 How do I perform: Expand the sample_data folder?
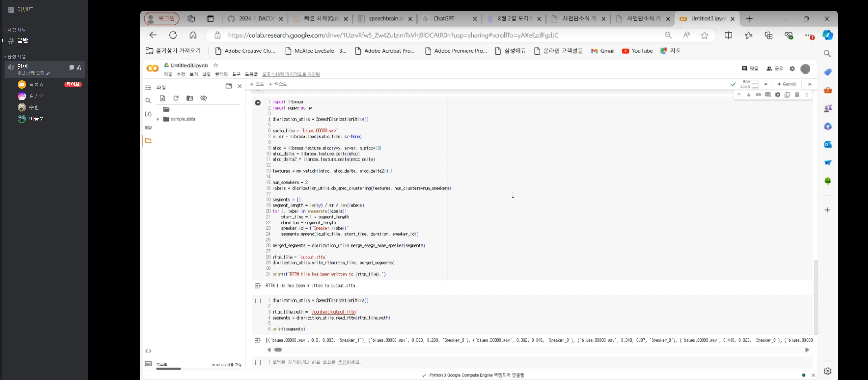(158, 119)
